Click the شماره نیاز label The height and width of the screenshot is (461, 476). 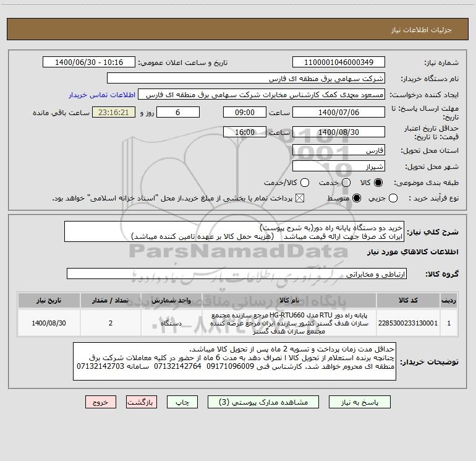(441, 62)
